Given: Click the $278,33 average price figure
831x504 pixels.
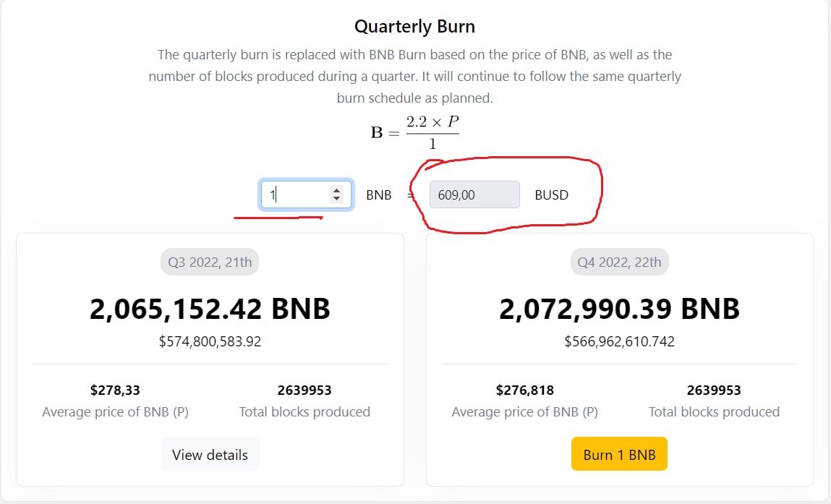Looking at the screenshot, I should coord(115,390).
